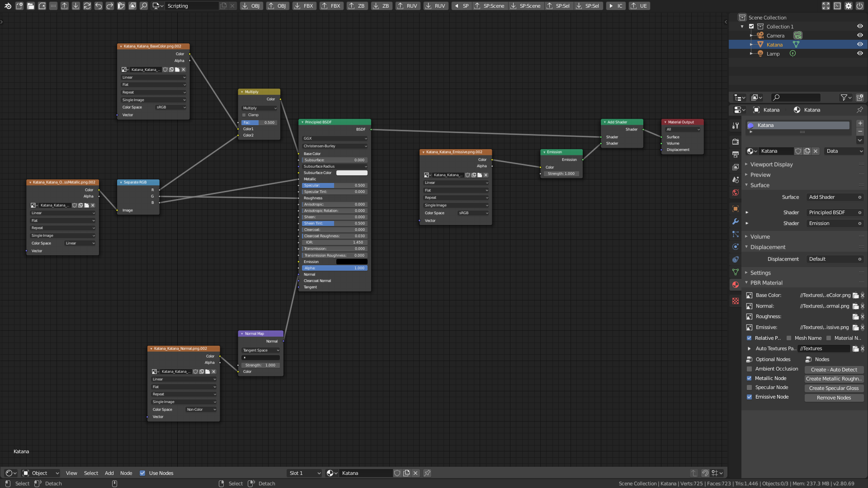Screen dimensions: 868x488
Task: Open GGX distribution dropdown in Principled BSDF
Action: click(x=335, y=138)
